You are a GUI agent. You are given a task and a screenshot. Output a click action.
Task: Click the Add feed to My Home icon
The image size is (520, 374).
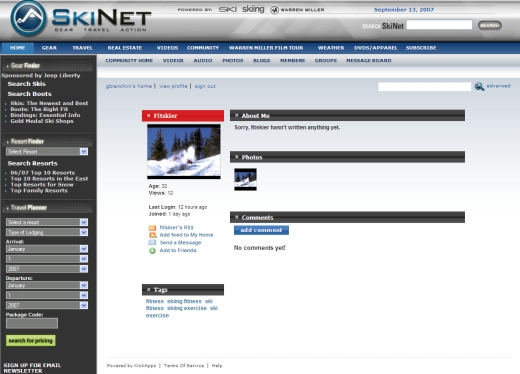pos(152,235)
